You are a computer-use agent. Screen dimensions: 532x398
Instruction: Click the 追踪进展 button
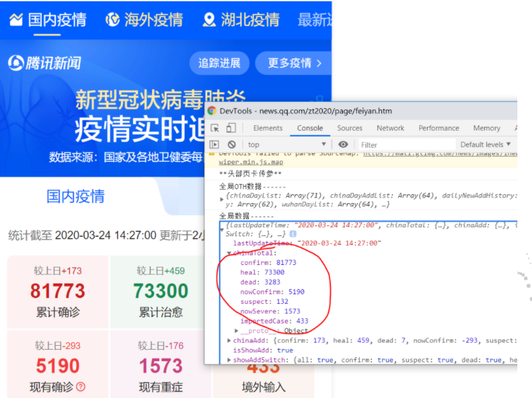pyautogui.click(x=219, y=63)
